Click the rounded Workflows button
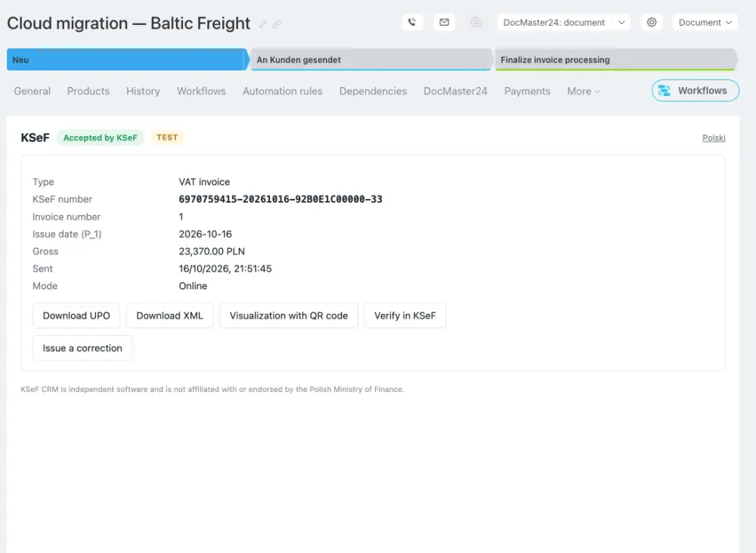Screen dimensions: 756x553 tap(695, 91)
